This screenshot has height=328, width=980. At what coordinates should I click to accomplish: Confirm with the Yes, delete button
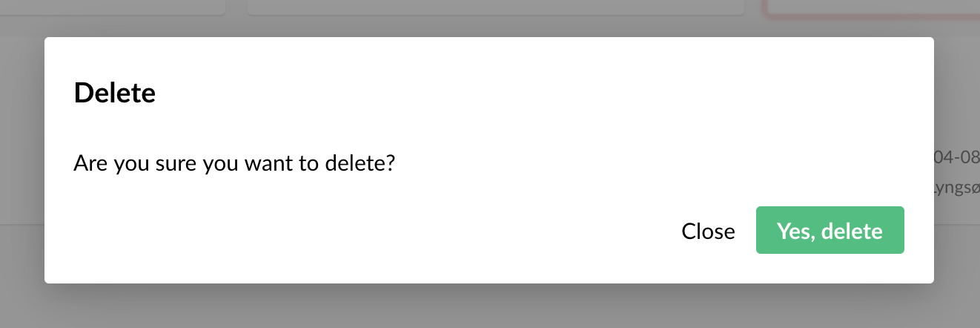point(830,231)
